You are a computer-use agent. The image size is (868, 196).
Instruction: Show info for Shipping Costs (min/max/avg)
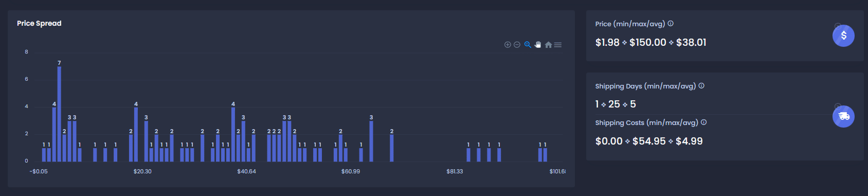point(703,122)
